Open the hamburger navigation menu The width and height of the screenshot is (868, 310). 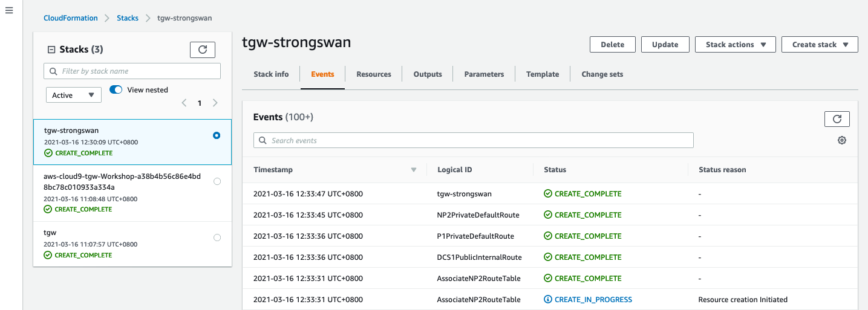9,11
